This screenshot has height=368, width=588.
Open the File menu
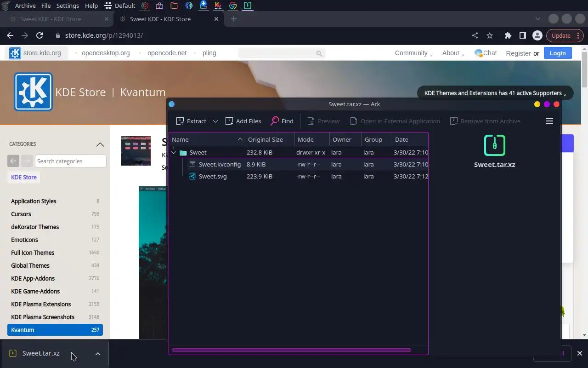point(46,6)
